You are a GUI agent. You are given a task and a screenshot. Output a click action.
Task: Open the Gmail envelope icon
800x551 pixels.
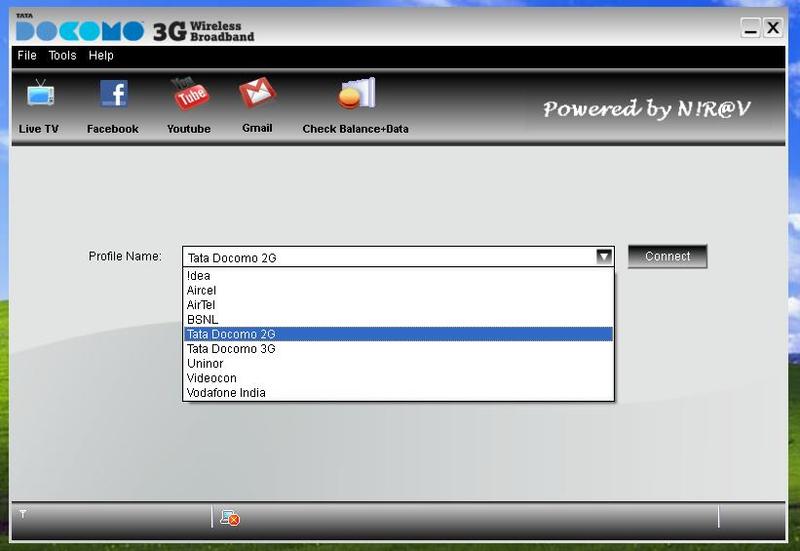[257, 94]
